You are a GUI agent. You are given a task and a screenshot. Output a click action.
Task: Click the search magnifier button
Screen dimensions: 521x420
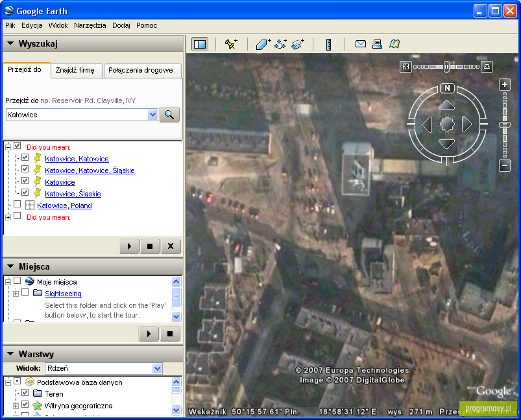point(169,115)
